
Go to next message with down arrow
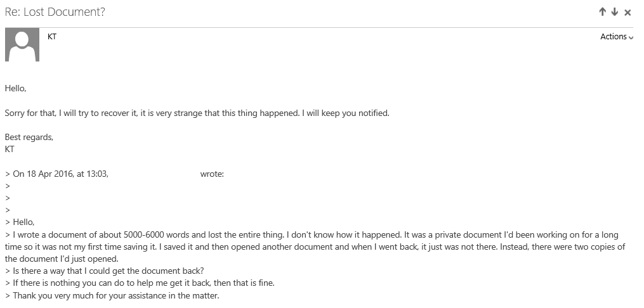614,12
